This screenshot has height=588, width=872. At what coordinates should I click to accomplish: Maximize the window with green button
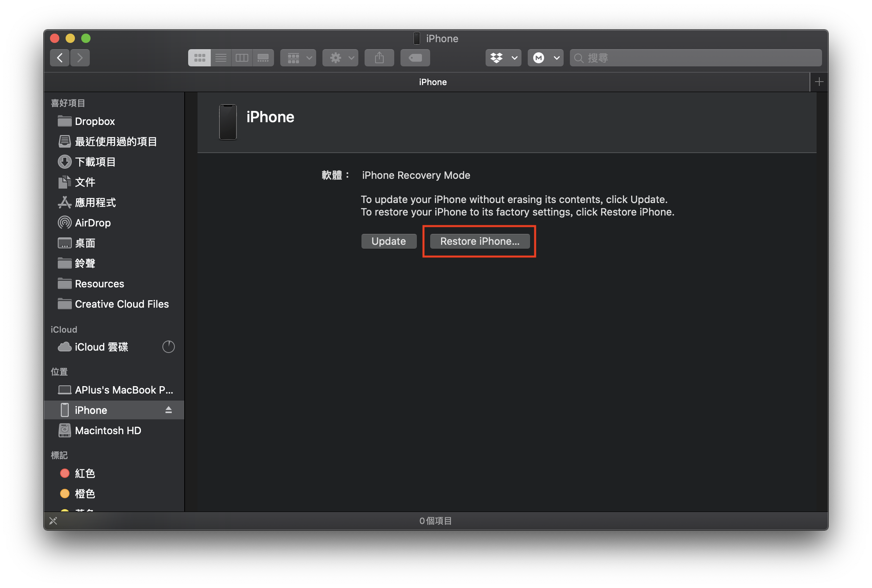tap(86, 38)
